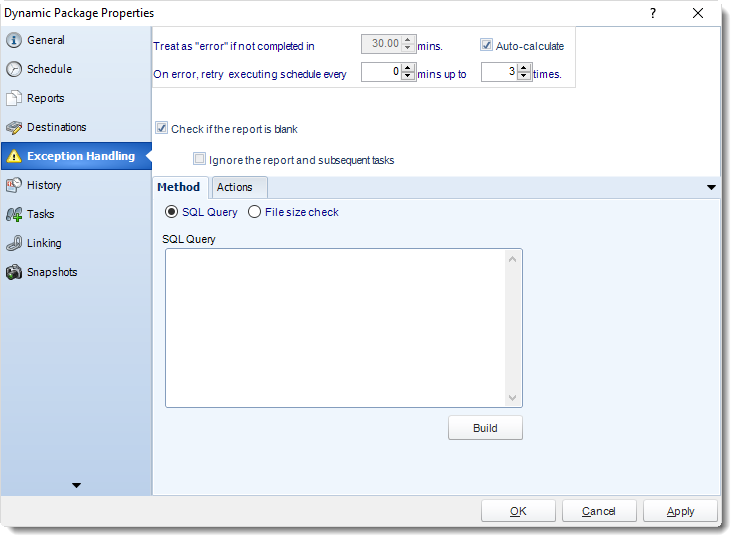Viewport: 737px width, 542px height.
Task: Click the Exception Handling warning icon
Action: click(14, 156)
